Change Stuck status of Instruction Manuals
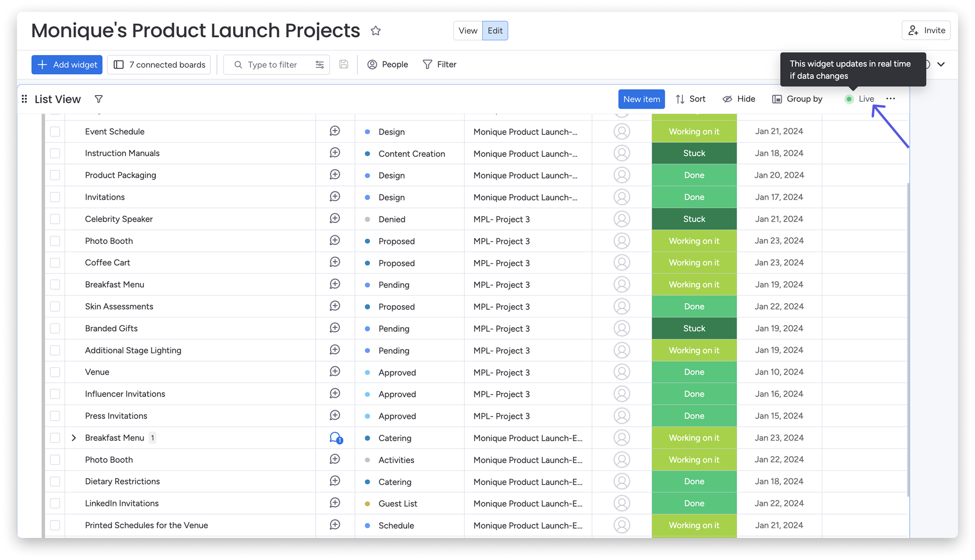This screenshot has height=560, width=975. [694, 153]
